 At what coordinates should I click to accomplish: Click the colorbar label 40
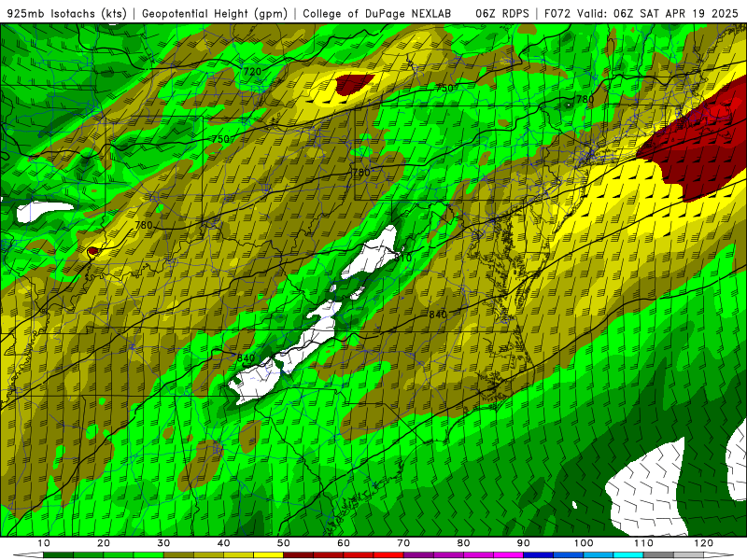(x=223, y=543)
